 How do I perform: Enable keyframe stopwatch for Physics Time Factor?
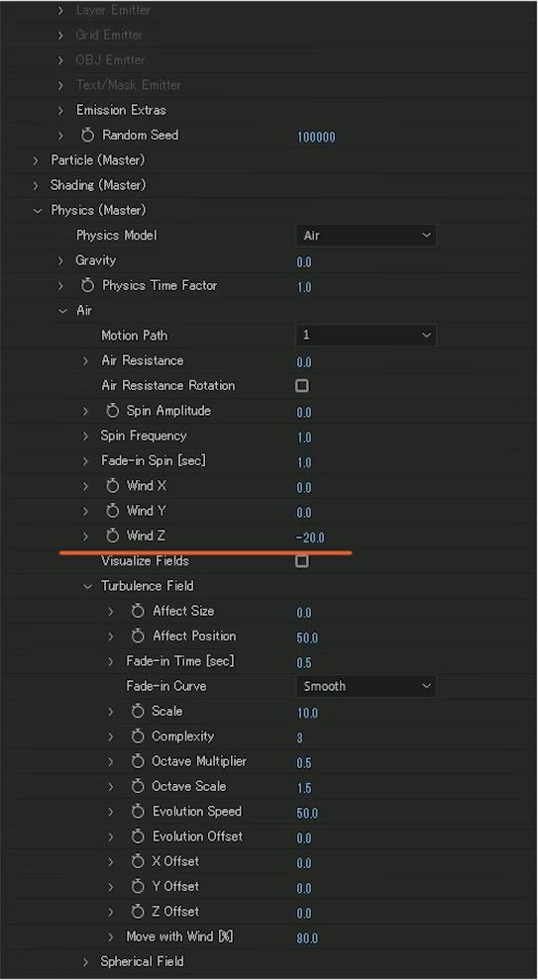[87, 286]
